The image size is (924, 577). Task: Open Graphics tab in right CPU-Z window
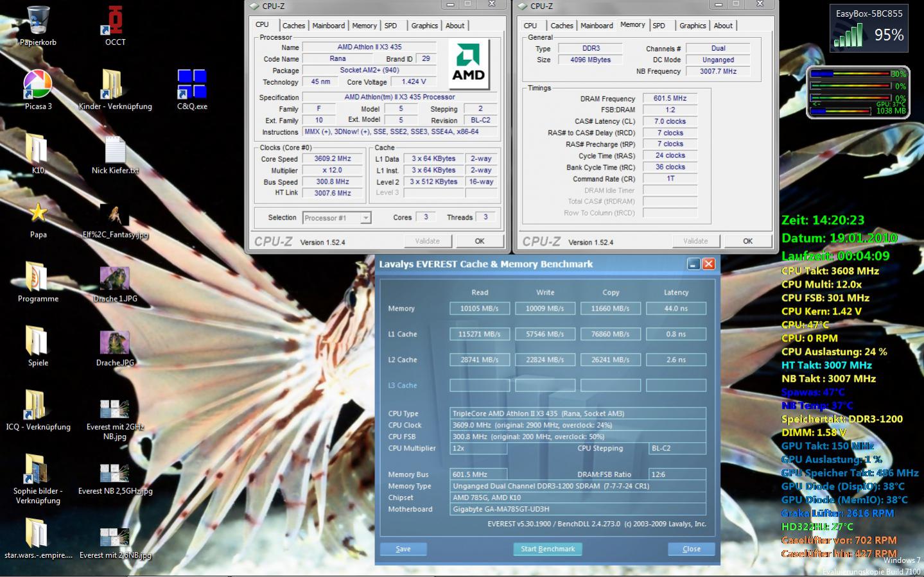pos(693,26)
